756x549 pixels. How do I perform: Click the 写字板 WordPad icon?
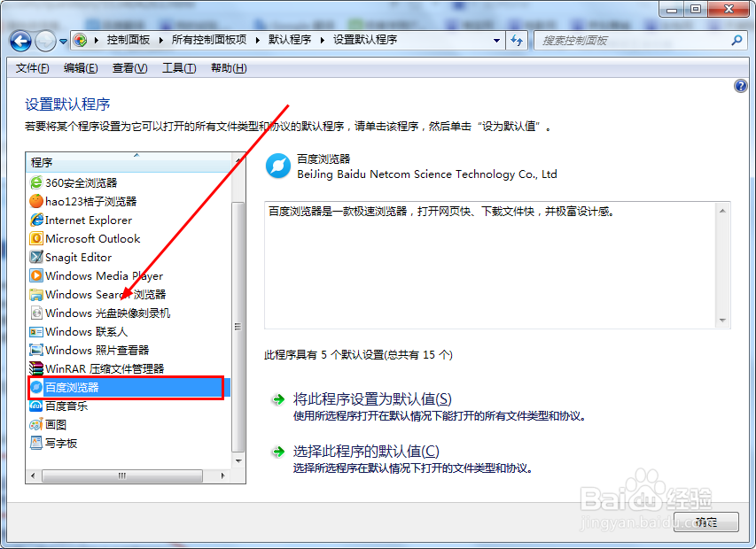click(36, 443)
